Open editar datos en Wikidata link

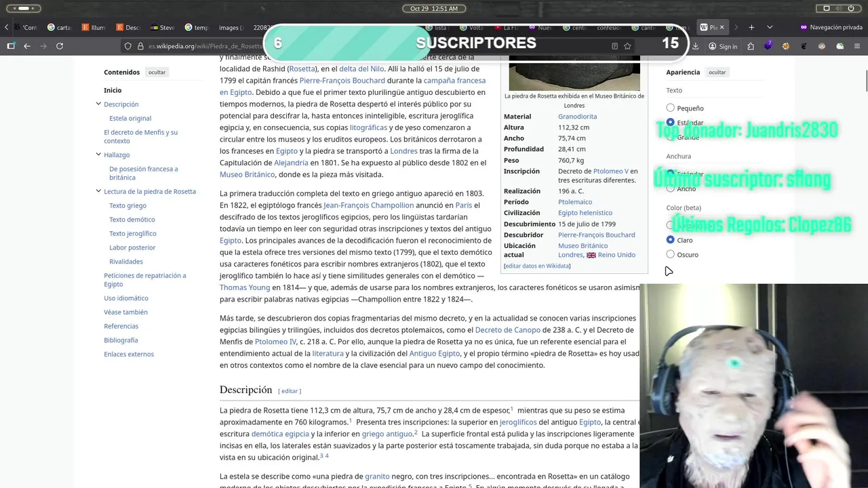(x=537, y=266)
